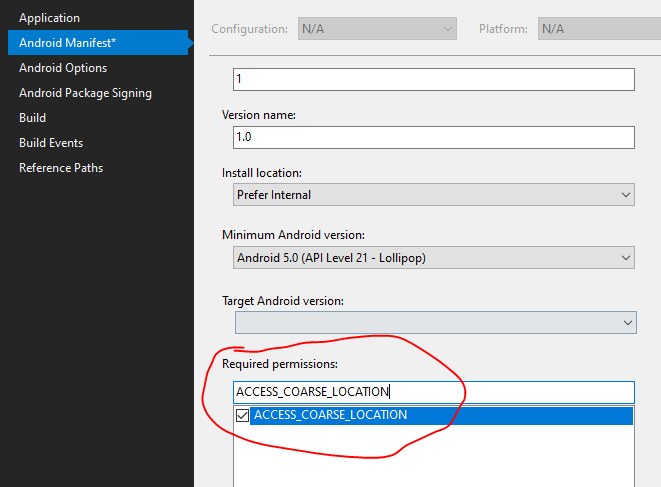Open the Application settings tab
This screenshot has height=487, width=661.
click(x=49, y=18)
